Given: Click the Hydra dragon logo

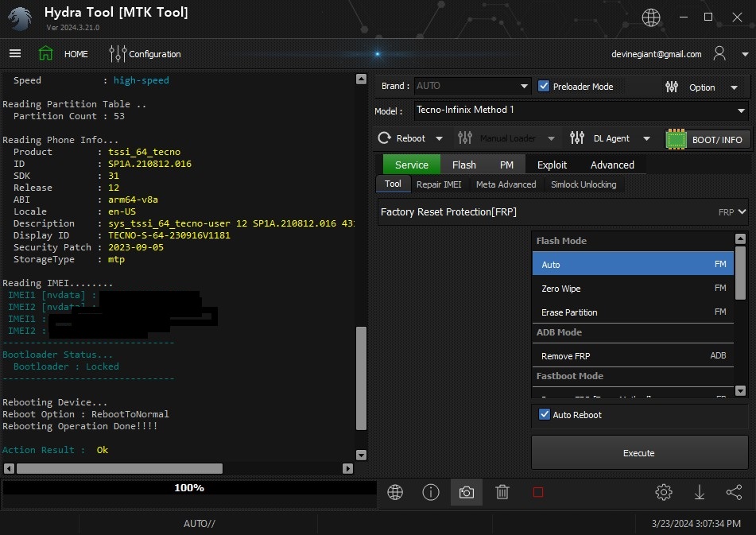Looking at the screenshot, I should [20, 19].
